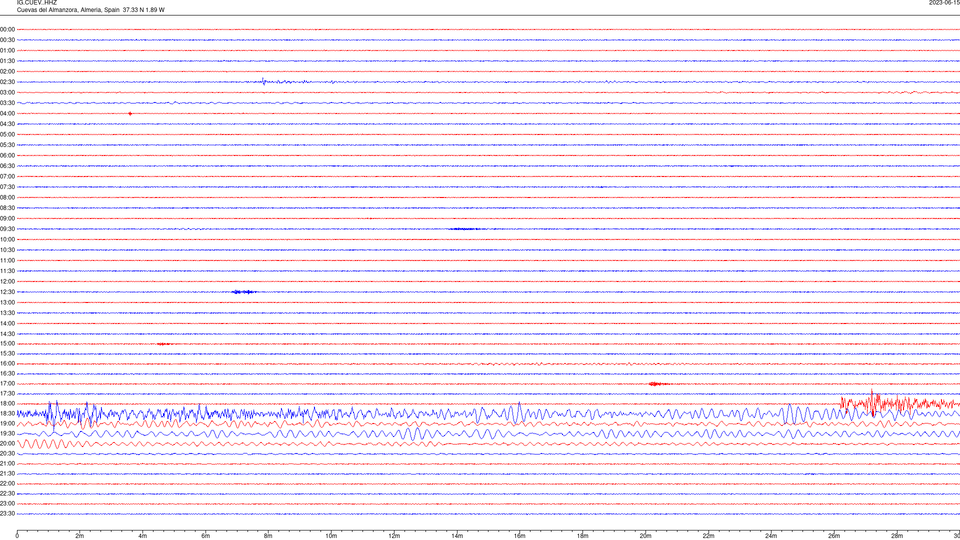Image resolution: width=960 pixels, height=540 pixels.
Task: Click the location text 'Cuevas del Almanzora, Almeria, Spain'
Action: tap(68, 10)
